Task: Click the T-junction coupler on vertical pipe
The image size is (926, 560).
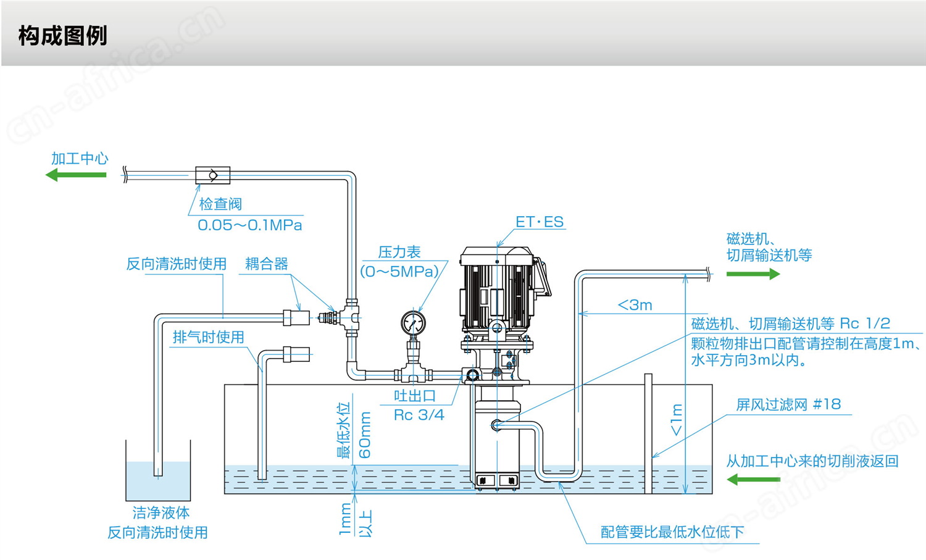Action: (x=351, y=317)
